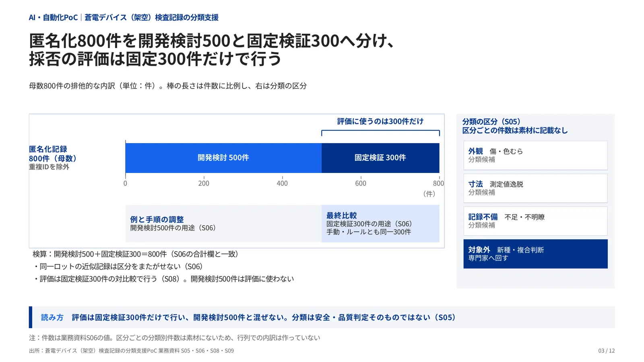Select the '寸法 測定値逸脱' category card
The image size is (644, 362).
click(535, 188)
